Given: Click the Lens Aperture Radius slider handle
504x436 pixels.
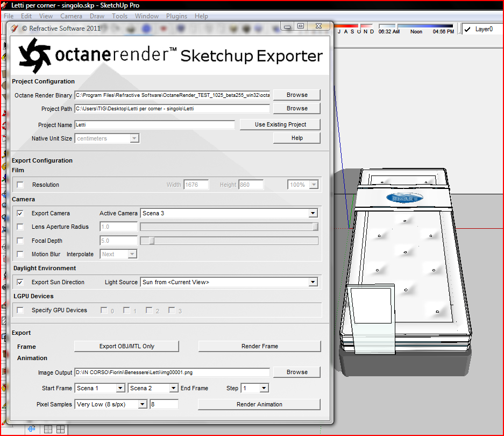Looking at the screenshot, I should click(316, 227).
